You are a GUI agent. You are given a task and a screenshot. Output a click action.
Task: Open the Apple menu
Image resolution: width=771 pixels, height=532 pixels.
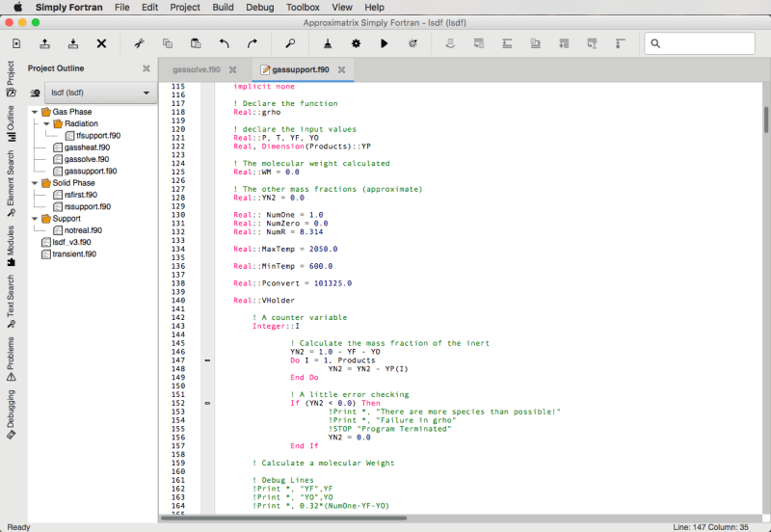(x=17, y=7)
